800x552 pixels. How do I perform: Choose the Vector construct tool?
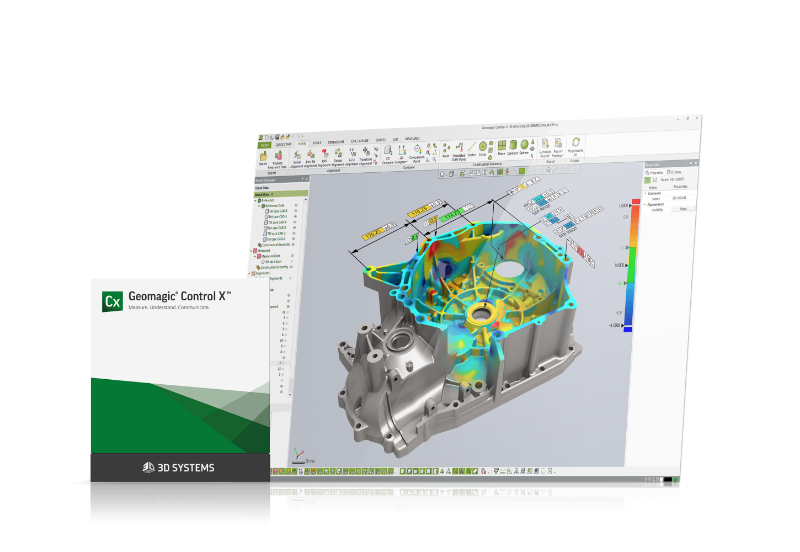[471, 149]
